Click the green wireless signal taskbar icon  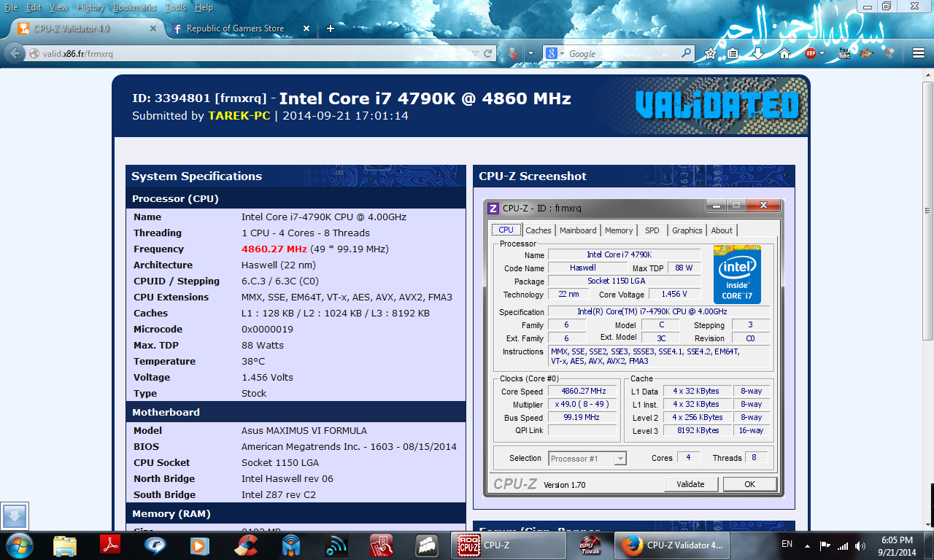[336, 545]
